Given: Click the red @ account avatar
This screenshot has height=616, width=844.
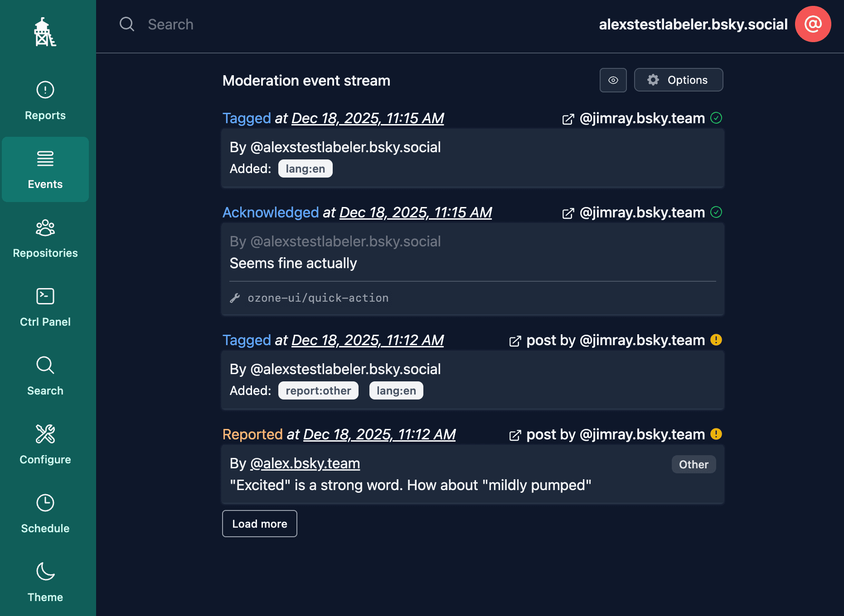Looking at the screenshot, I should tap(813, 24).
